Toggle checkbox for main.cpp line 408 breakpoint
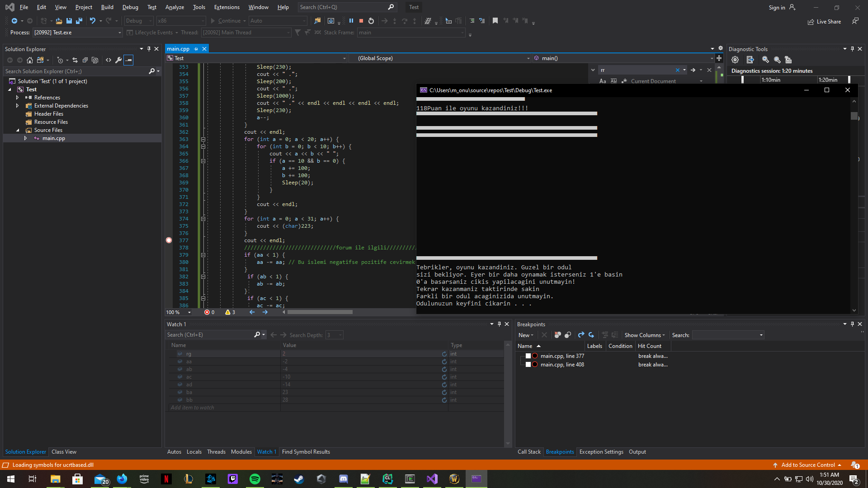 tap(528, 365)
